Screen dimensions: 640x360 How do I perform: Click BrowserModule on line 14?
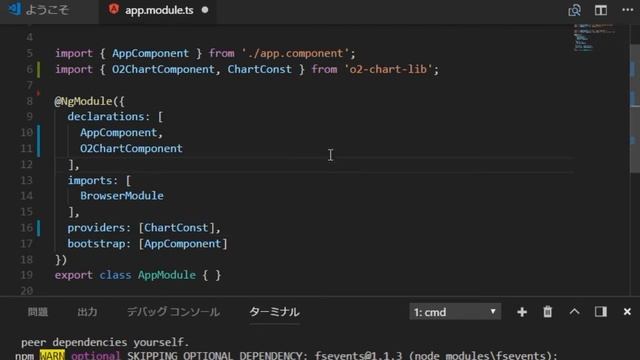click(122, 196)
